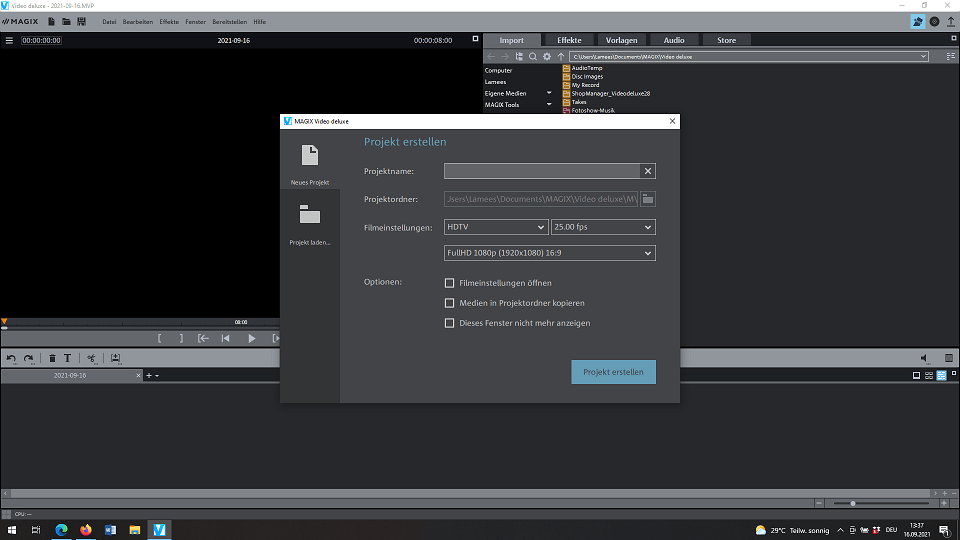Screen dimensions: 960x540
Task: Switch to the Import tab
Action: [511, 40]
